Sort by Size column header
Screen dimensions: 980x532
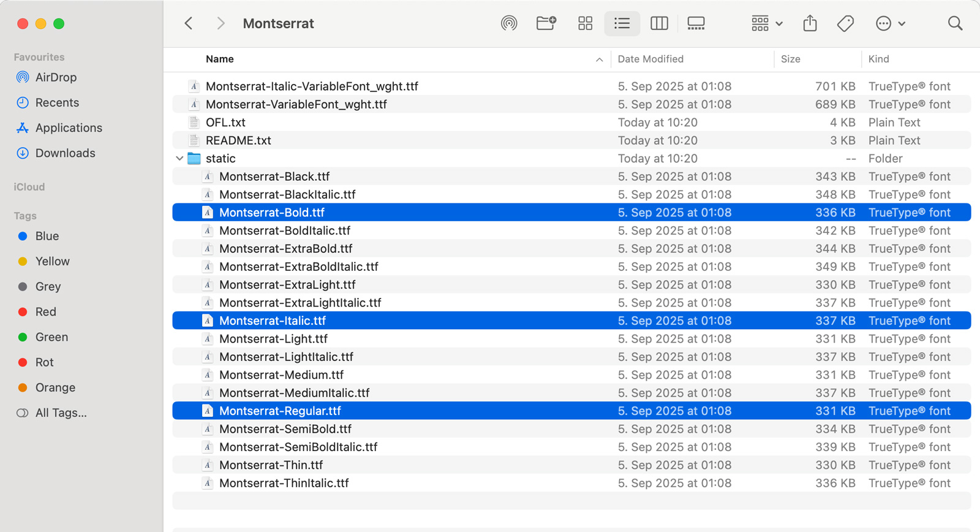790,59
